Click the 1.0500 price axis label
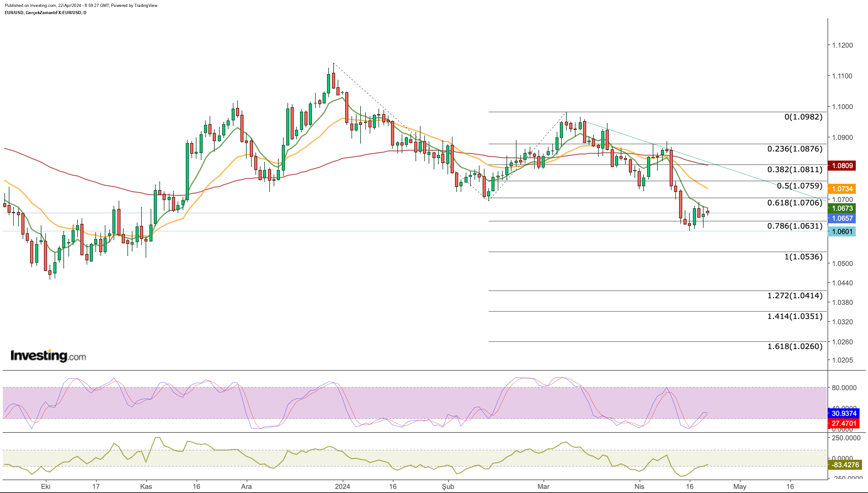 (842, 263)
